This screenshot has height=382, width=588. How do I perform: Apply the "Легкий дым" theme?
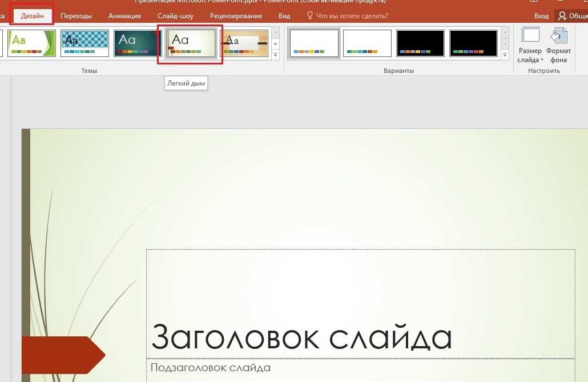click(x=190, y=42)
